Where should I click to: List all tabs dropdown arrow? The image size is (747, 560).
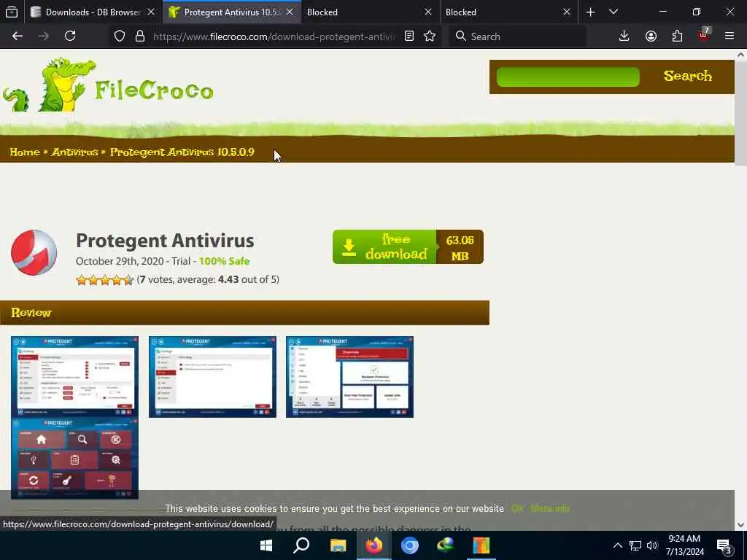coord(614,12)
